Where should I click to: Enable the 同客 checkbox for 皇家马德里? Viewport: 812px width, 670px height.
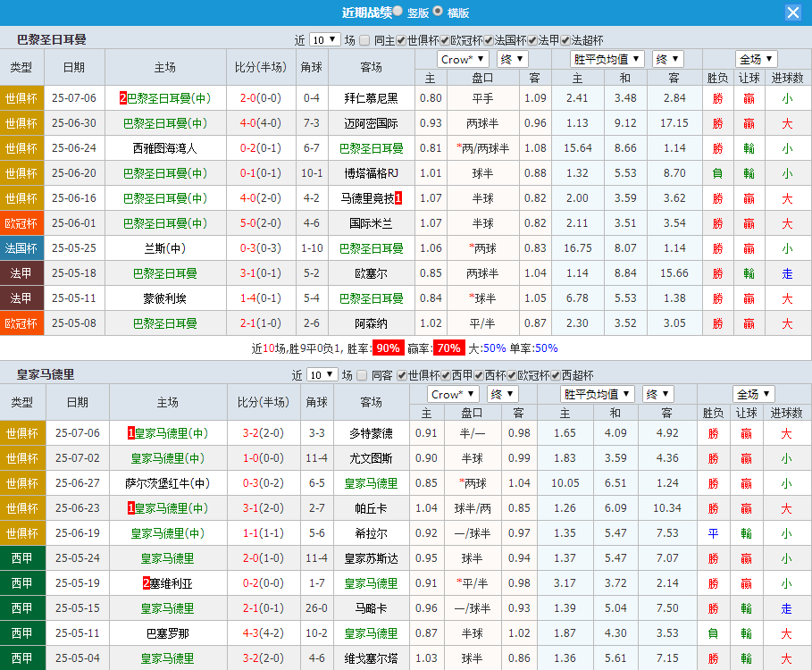(362, 376)
